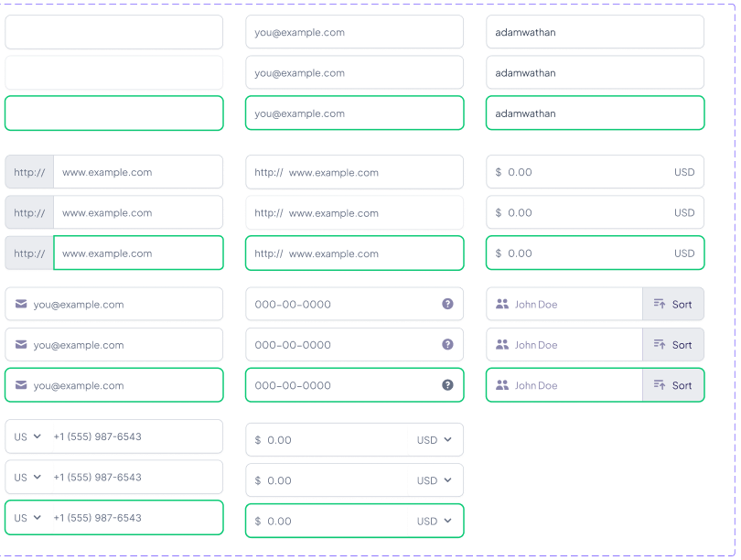Open the US country dropdown in the green-outlined phone field
741x560 pixels.
(x=27, y=518)
